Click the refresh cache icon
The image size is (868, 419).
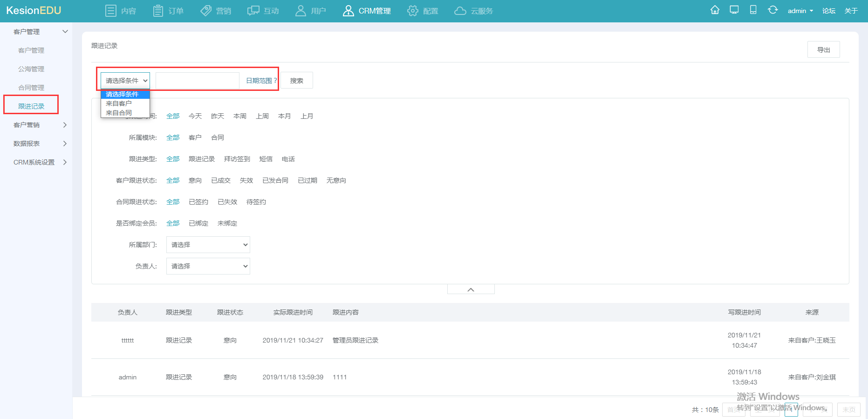point(772,10)
